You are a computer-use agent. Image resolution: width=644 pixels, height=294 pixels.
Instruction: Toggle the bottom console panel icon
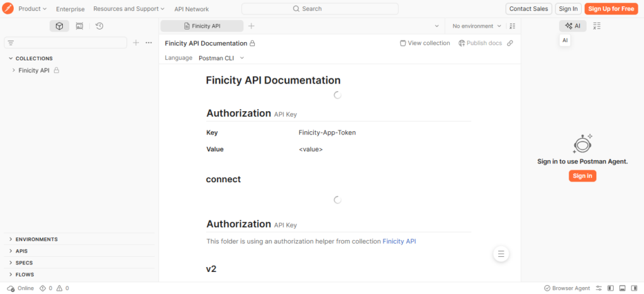pyautogui.click(x=622, y=288)
